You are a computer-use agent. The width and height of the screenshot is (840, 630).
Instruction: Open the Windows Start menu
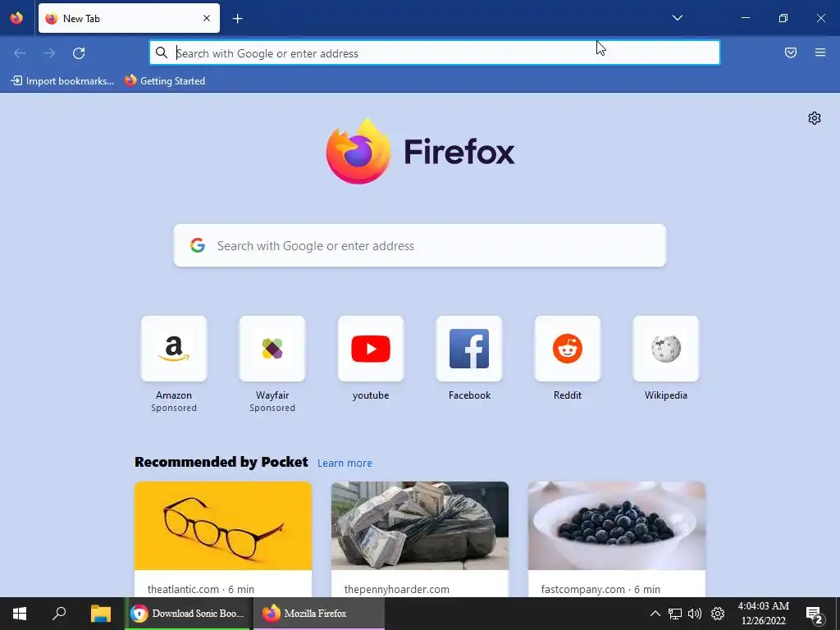pyautogui.click(x=20, y=614)
